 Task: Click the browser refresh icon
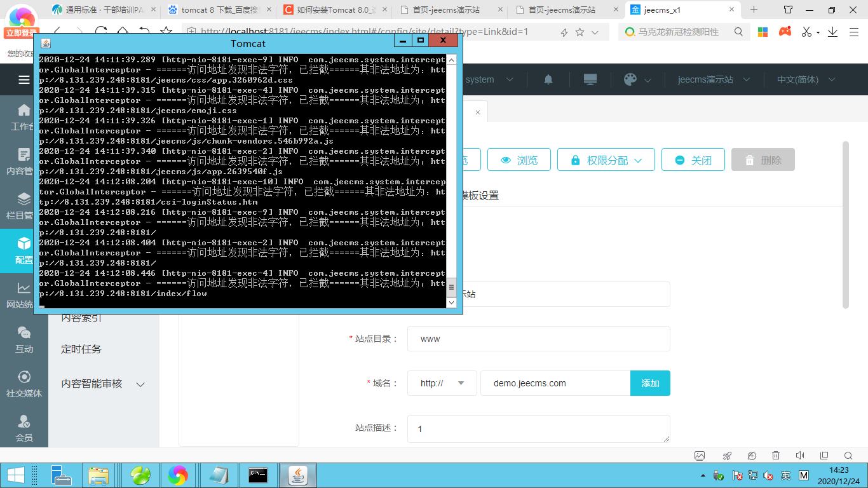point(101,32)
